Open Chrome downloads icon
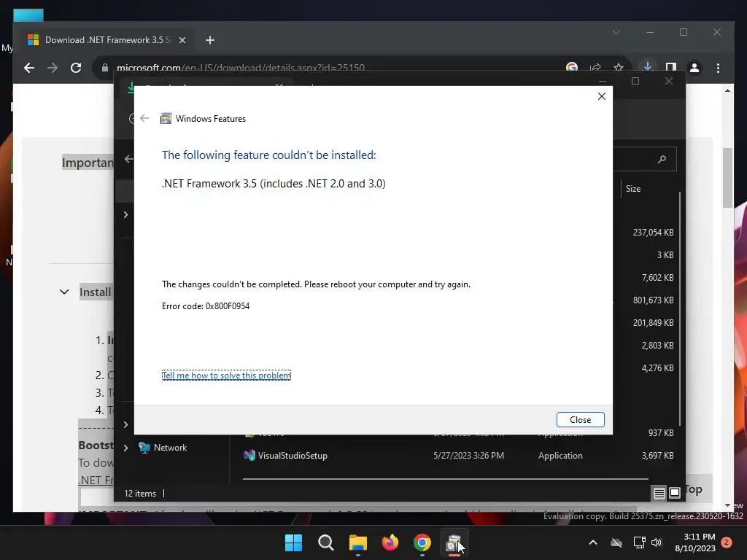This screenshot has width=747, height=560. (x=648, y=67)
